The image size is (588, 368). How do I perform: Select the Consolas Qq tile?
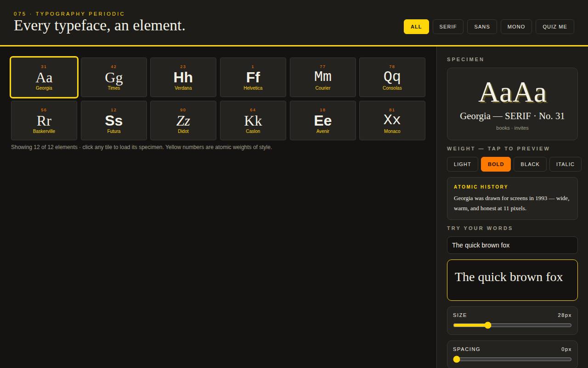[392, 77]
